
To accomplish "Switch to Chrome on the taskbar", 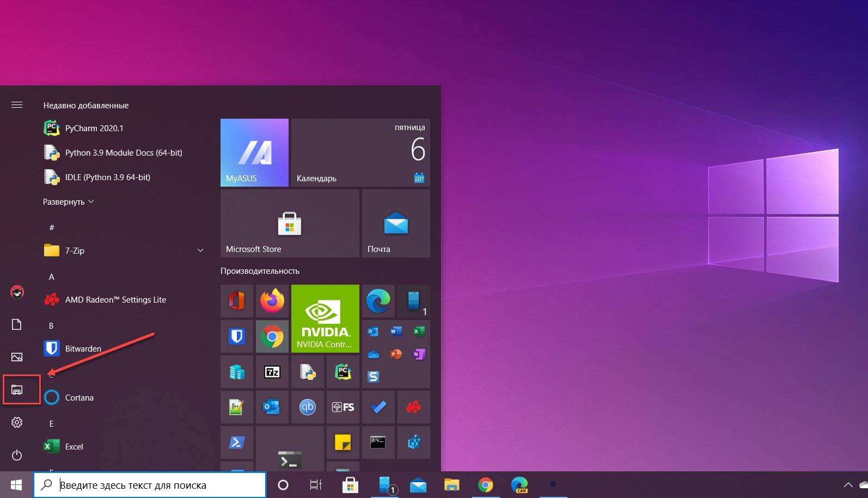I will tap(485, 485).
